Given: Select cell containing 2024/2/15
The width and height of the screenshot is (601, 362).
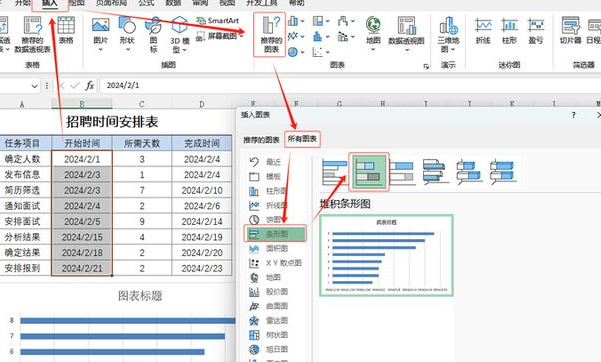Looking at the screenshot, I should [x=82, y=237].
